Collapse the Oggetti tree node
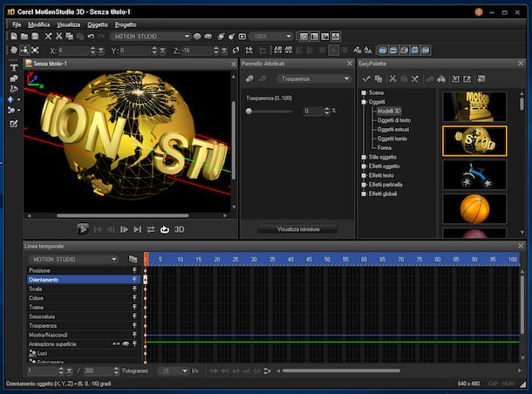 coord(364,102)
